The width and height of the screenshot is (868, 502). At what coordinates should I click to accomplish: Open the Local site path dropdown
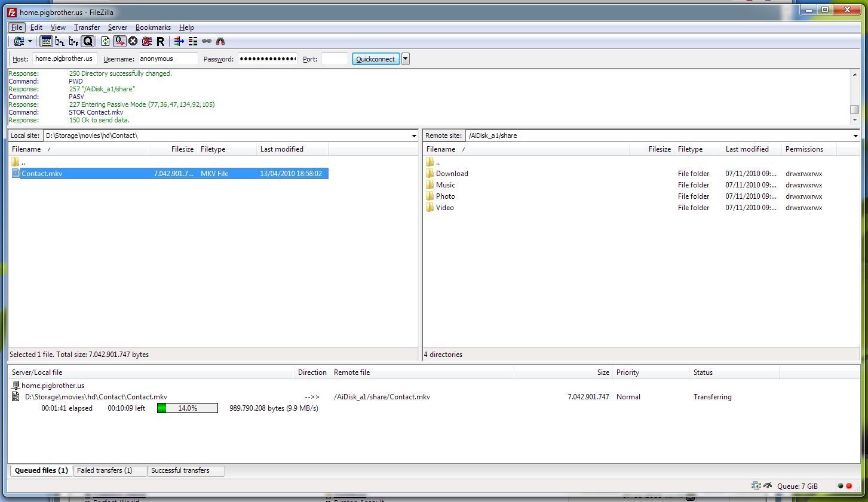[414, 136]
